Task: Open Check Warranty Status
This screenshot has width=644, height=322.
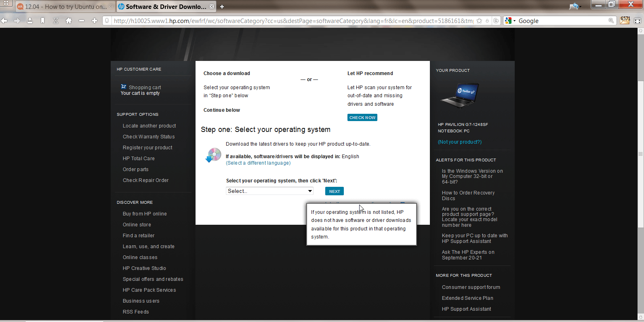Action: coord(149,137)
